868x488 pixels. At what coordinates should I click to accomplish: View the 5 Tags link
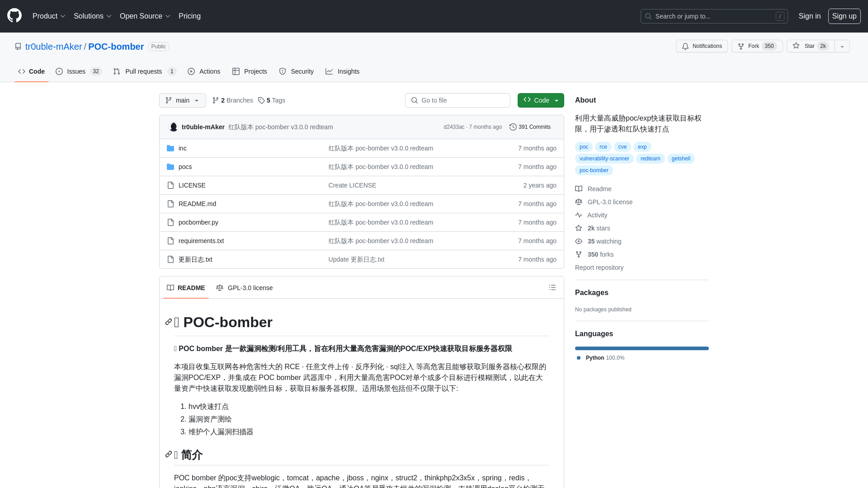click(272, 100)
